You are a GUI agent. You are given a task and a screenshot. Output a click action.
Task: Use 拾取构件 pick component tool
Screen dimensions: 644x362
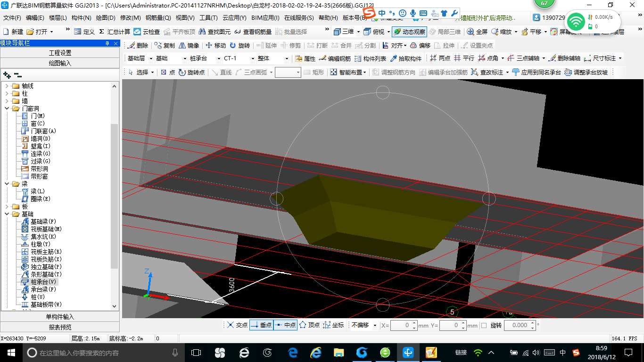[405, 58]
